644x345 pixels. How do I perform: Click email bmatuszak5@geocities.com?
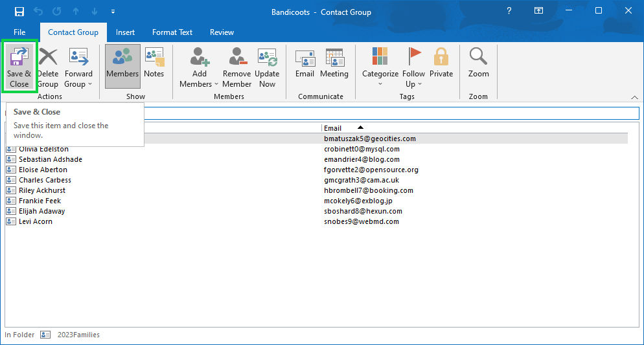(370, 139)
